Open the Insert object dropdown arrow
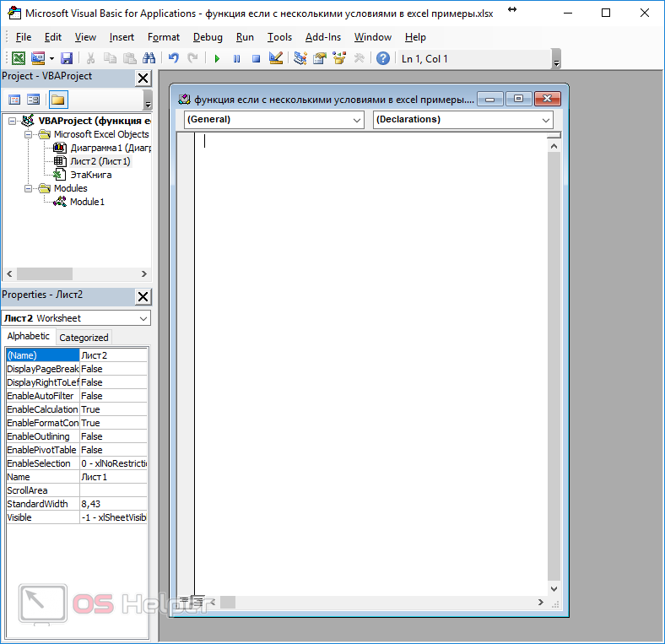665x644 pixels. [51, 58]
